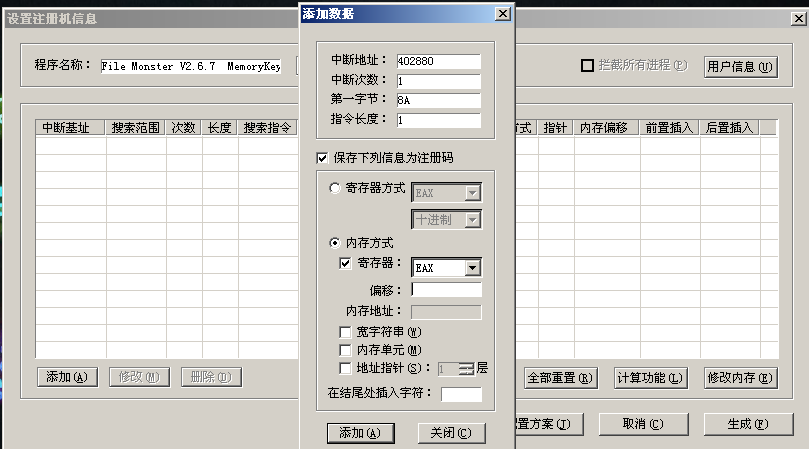Select the 寄存器方式 radio button
The height and width of the screenshot is (449, 809).
[335, 187]
